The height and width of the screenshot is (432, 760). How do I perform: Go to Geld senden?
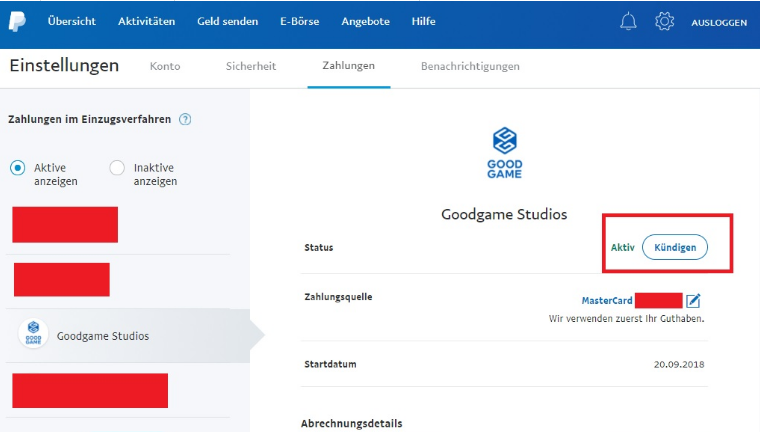[x=227, y=21]
